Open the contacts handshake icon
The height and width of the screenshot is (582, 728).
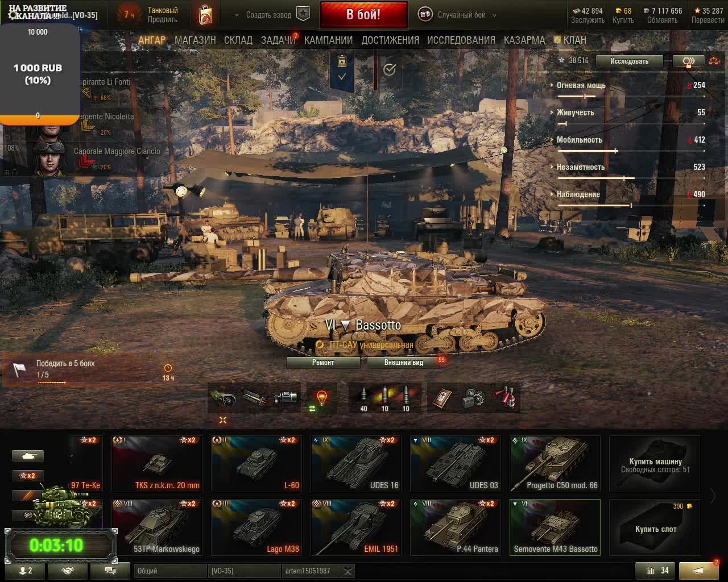[x=67, y=571]
